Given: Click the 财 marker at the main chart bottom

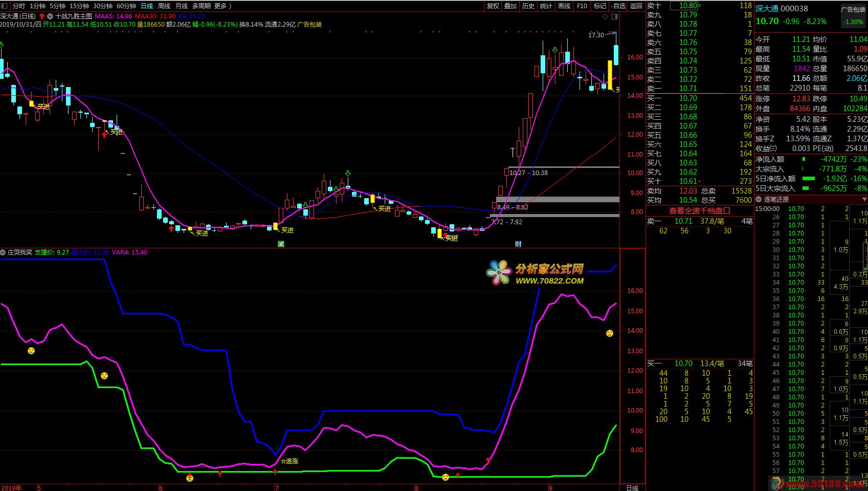Looking at the screenshot, I should coord(518,244).
